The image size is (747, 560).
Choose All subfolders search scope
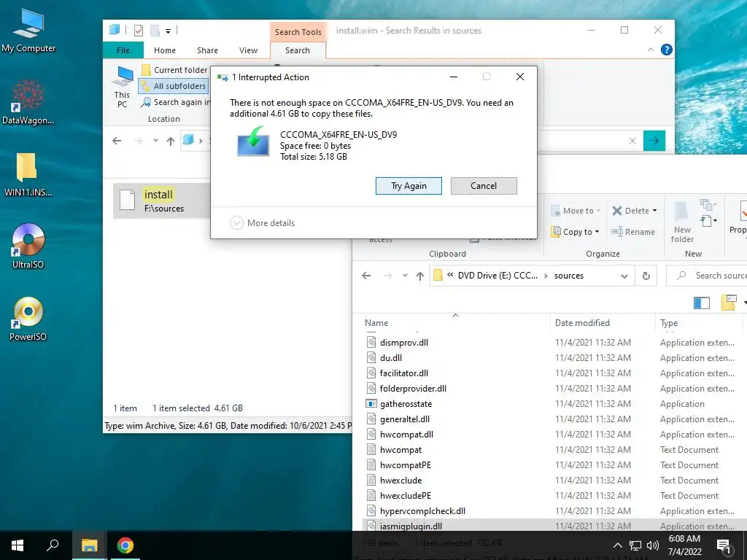point(174,86)
